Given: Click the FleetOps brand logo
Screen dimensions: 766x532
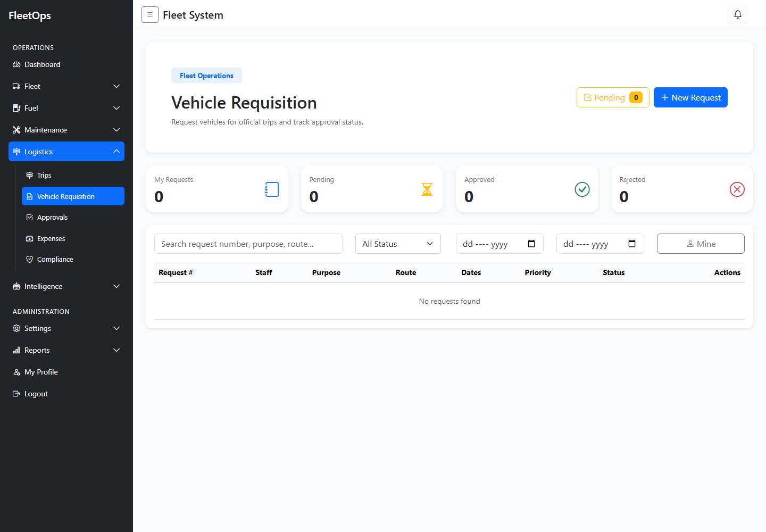Looking at the screenshot, I should pyautogui.click(x=30, y=15).
